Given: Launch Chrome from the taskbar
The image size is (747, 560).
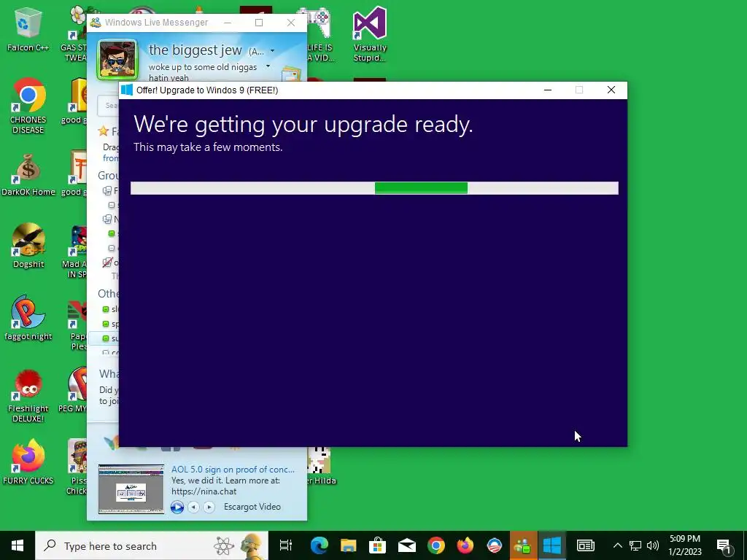Looking at the screenshot, I should [436, 545].
